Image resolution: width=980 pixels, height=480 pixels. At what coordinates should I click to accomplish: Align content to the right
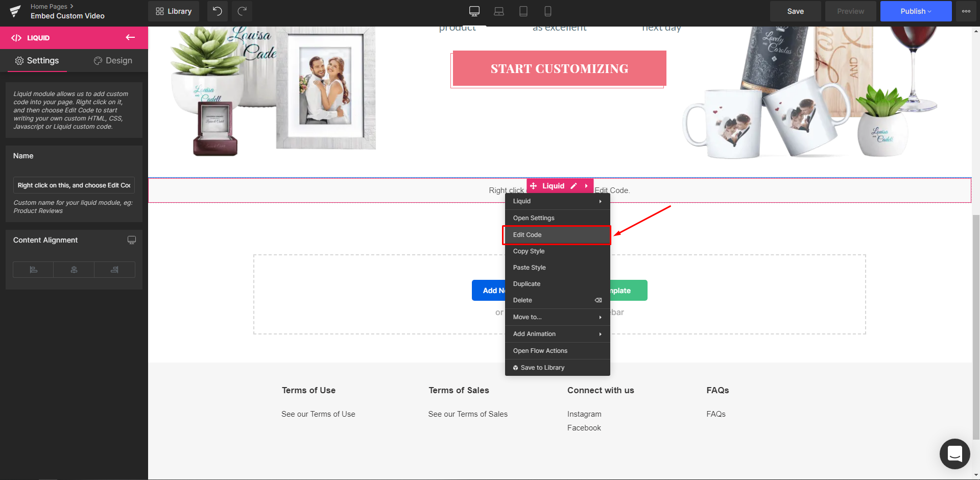click(114, 270)
